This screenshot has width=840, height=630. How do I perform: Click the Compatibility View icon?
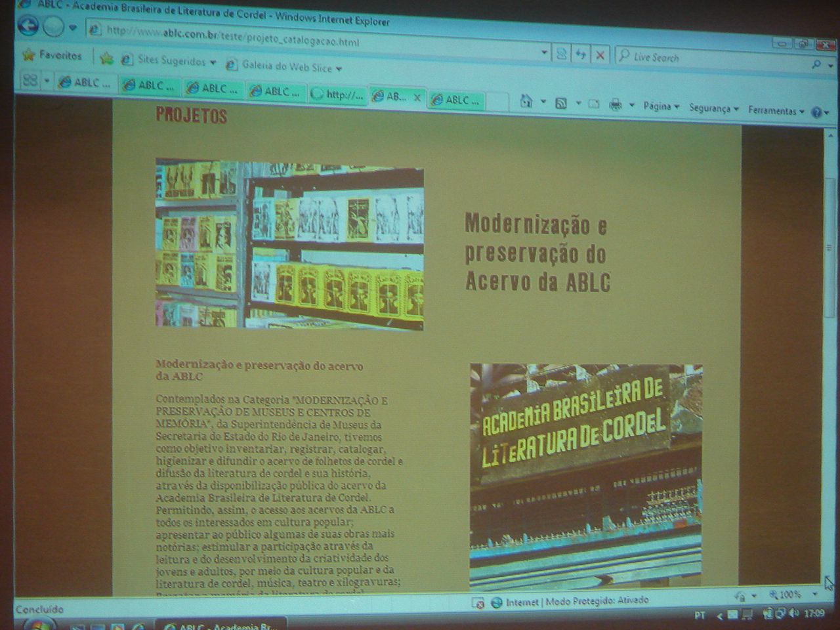pos(562,54)
